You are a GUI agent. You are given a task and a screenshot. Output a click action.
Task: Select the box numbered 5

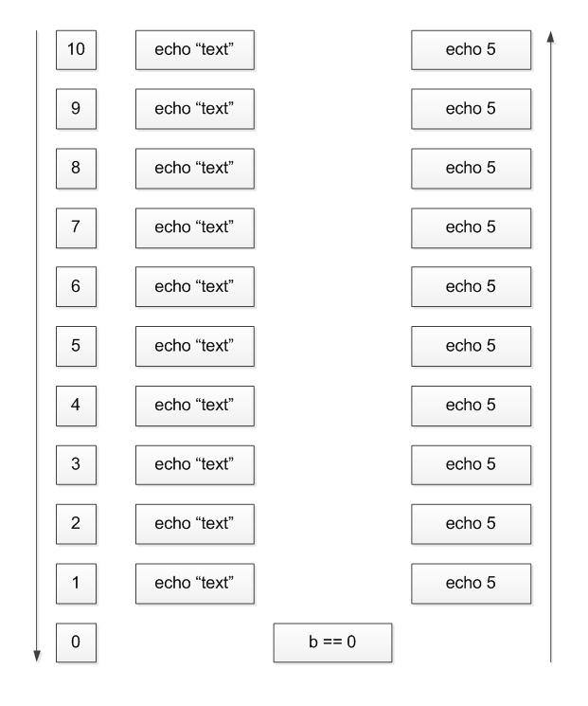pos(76,346)
